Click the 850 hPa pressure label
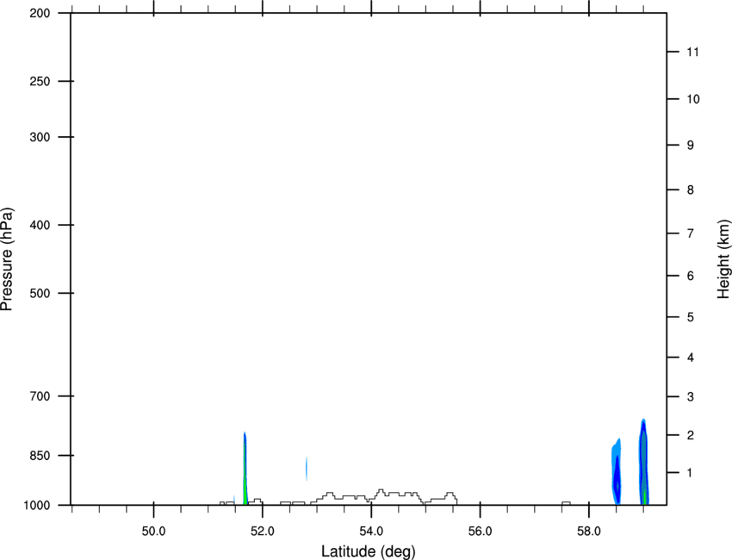 pos(40,456)
